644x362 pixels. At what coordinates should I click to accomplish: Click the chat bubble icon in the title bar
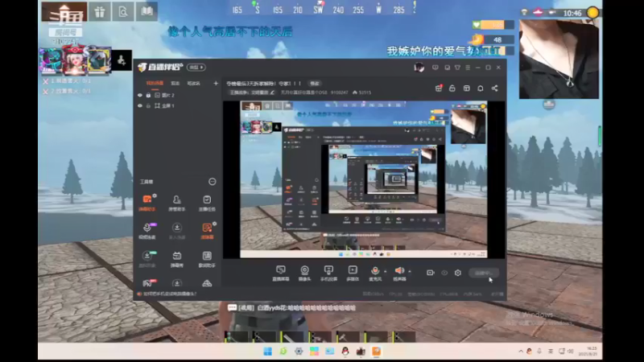436,68
